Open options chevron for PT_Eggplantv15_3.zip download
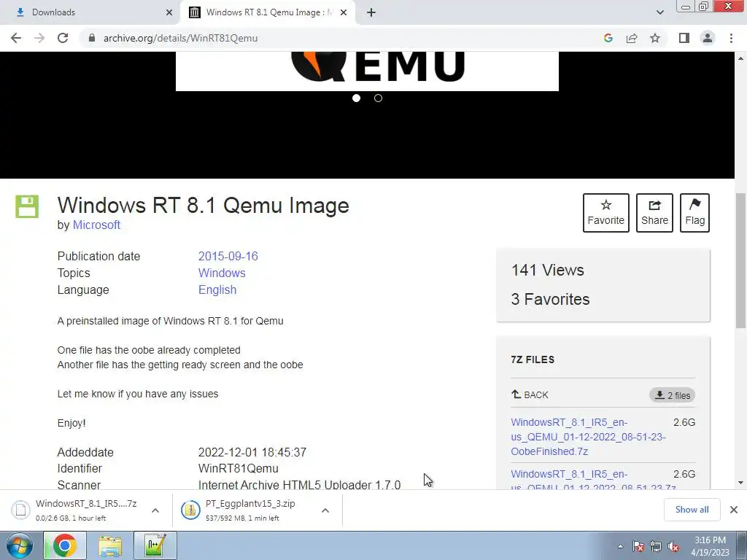 pos(325,510)
